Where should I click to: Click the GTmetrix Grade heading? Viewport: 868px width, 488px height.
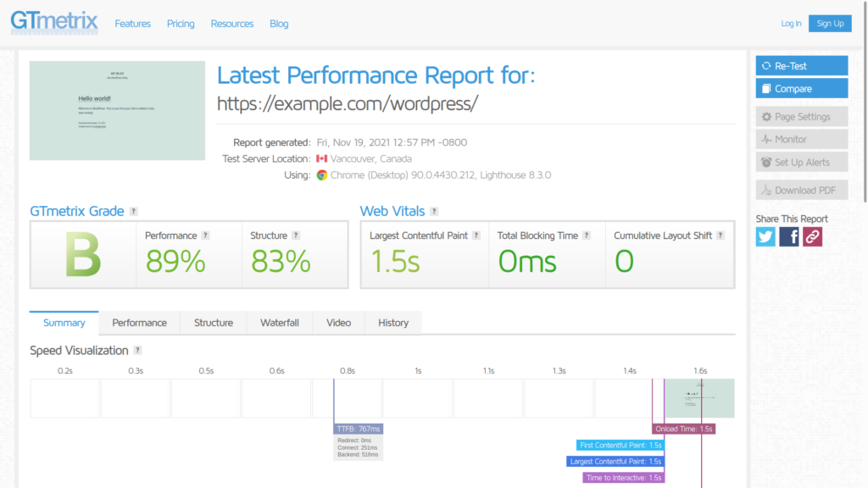pyautogui.click(x=77, y=211)
